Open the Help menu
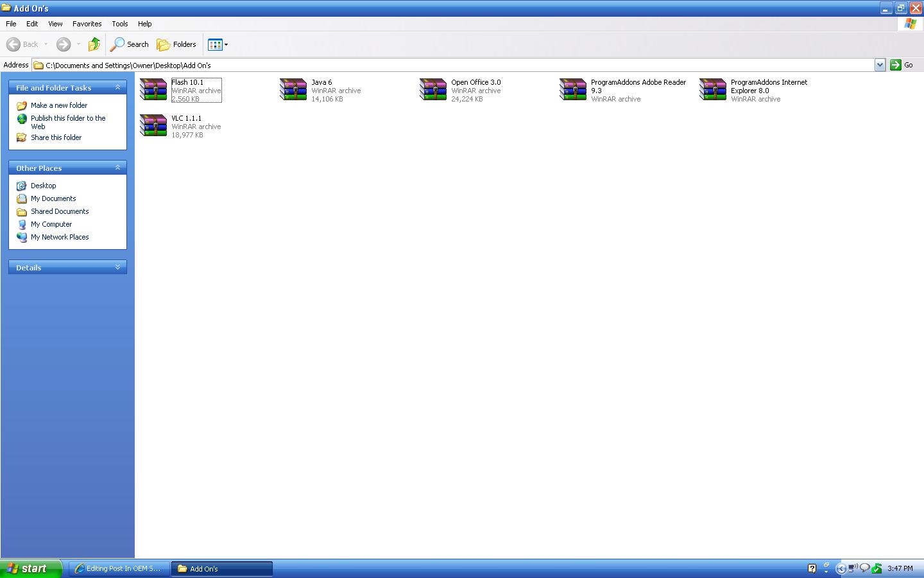 click(144, 24)
